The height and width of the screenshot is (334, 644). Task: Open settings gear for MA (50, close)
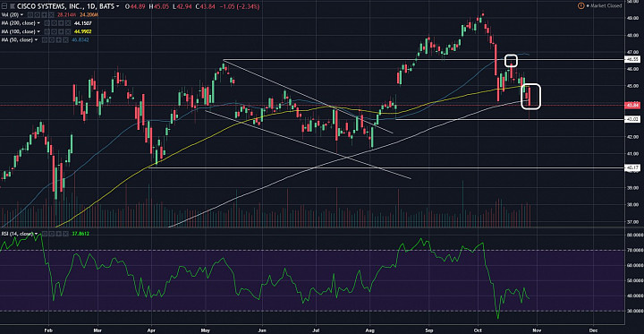[x=51, y=40]
